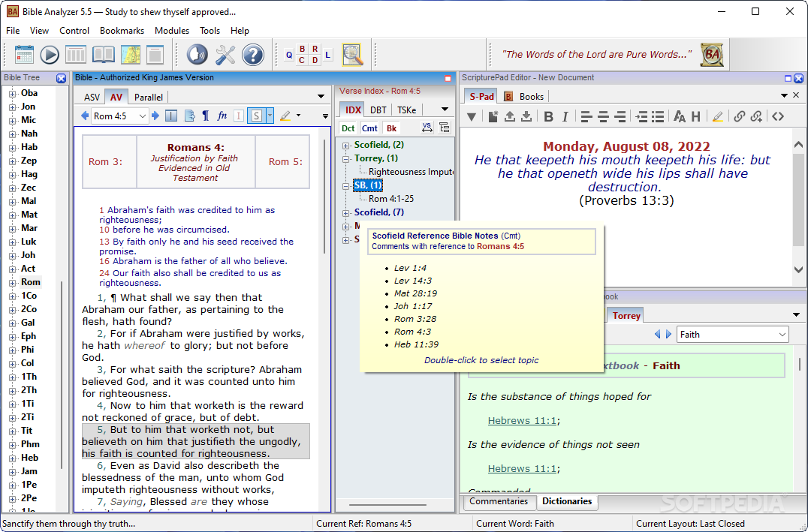Expand the Rom book in Bible Tree
The height and width of the screenshot is (532, 808).
[x=12, y=283]
